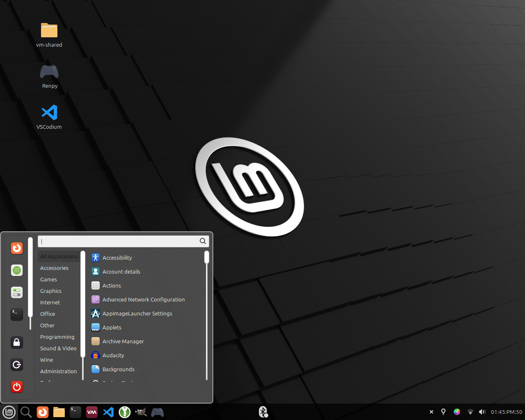Click the favorites column scrollbar handle

coord(30,277)
